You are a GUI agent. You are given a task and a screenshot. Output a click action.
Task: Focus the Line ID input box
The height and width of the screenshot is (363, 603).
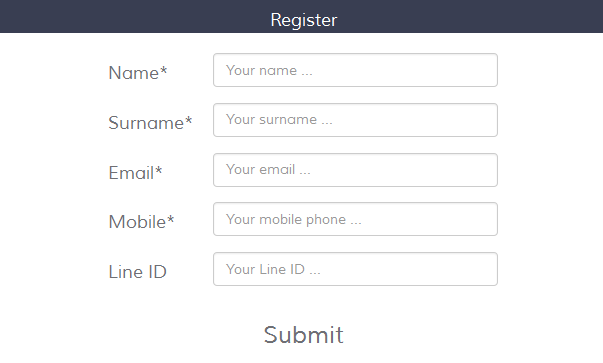(x=355, y=269)
